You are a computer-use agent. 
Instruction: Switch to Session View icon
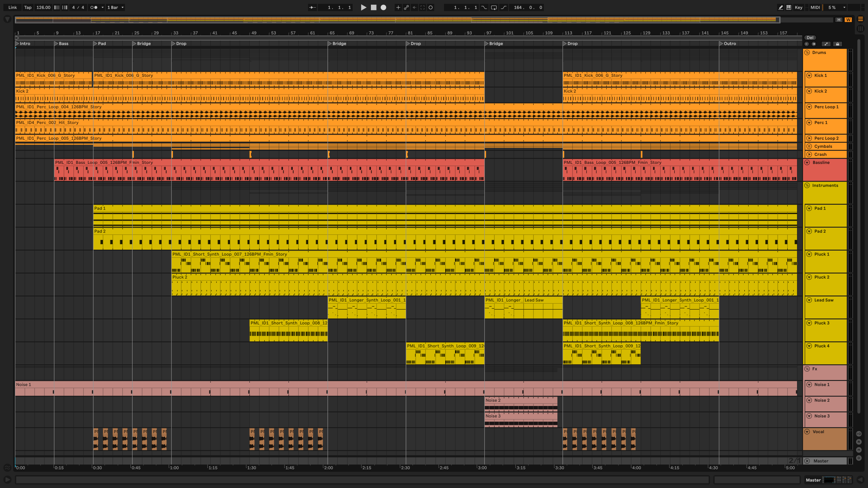(x=860, y=29)
